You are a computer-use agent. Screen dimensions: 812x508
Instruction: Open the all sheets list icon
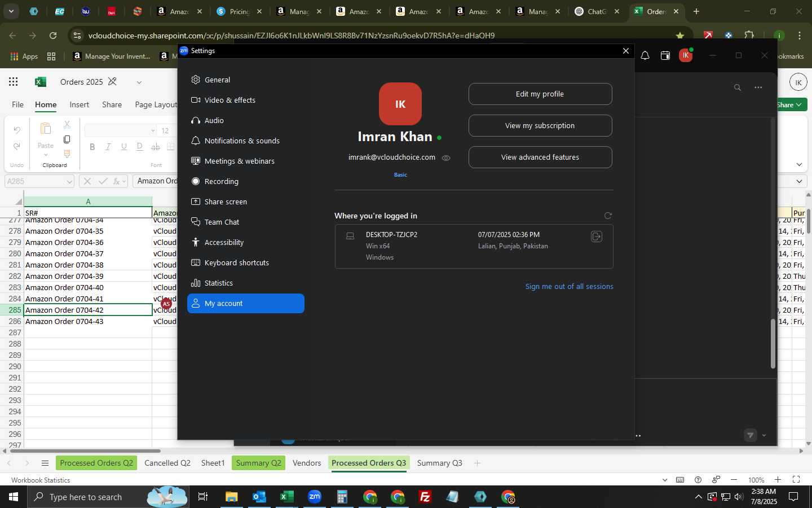[x=45, y=463]
